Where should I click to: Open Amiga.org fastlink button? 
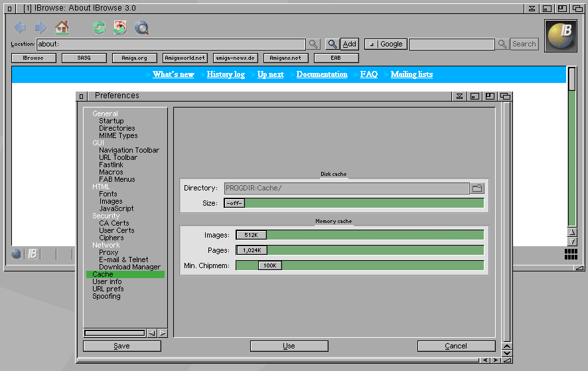point(134,58)
